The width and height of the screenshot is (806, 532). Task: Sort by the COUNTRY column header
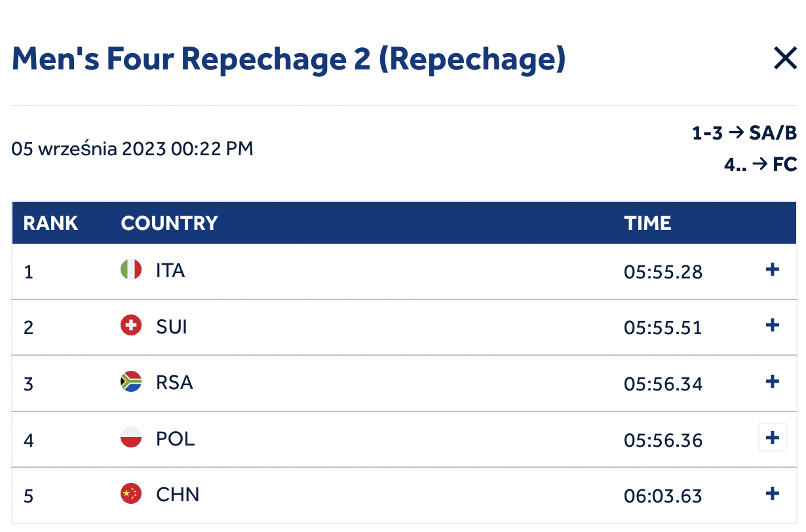pos(169,223)
